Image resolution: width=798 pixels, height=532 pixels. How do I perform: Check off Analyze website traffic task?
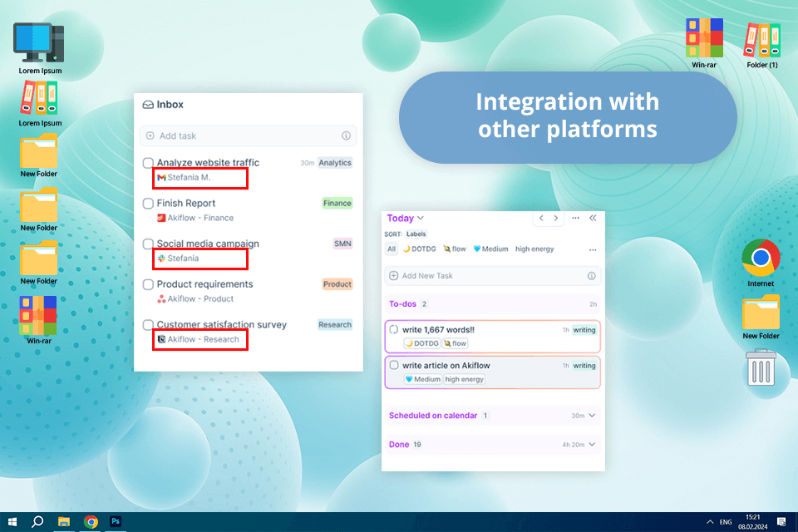(x=148, y=163)
